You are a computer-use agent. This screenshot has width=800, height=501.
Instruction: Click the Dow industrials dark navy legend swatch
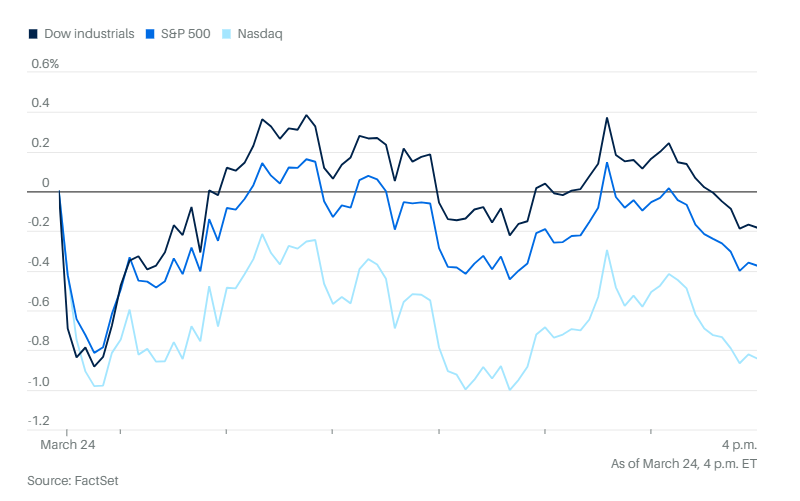tap(33, 33)
